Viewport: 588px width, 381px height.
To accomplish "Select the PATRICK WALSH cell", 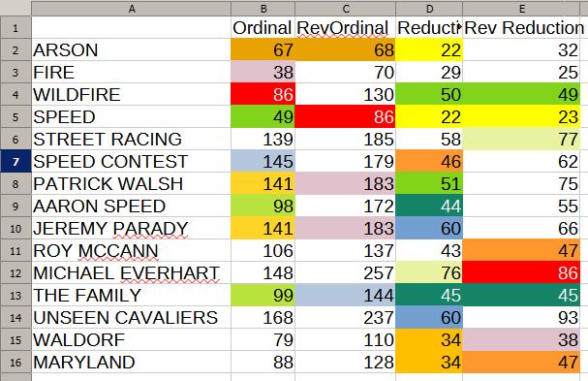I will (131, 184).
